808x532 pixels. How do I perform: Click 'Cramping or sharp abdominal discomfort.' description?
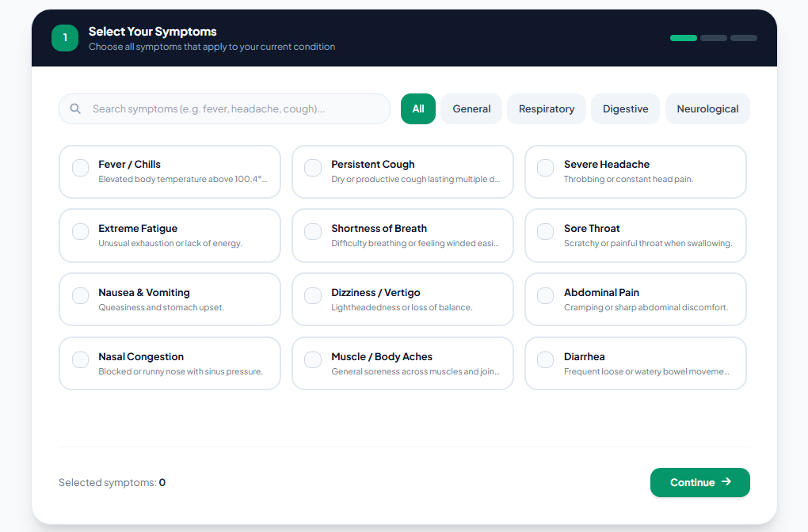(646, 307)
